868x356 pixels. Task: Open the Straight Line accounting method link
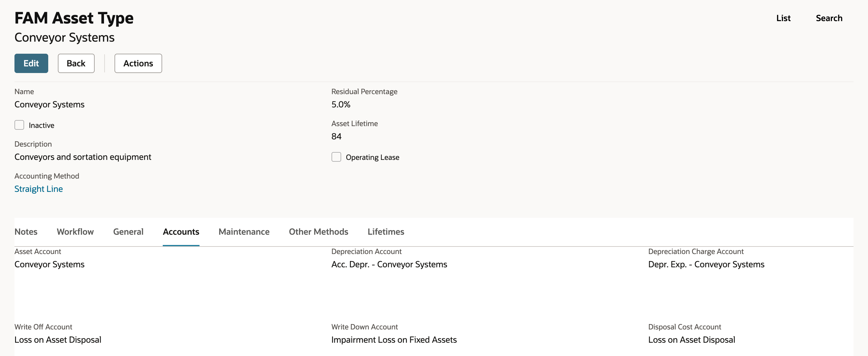(x=38, y=189)
